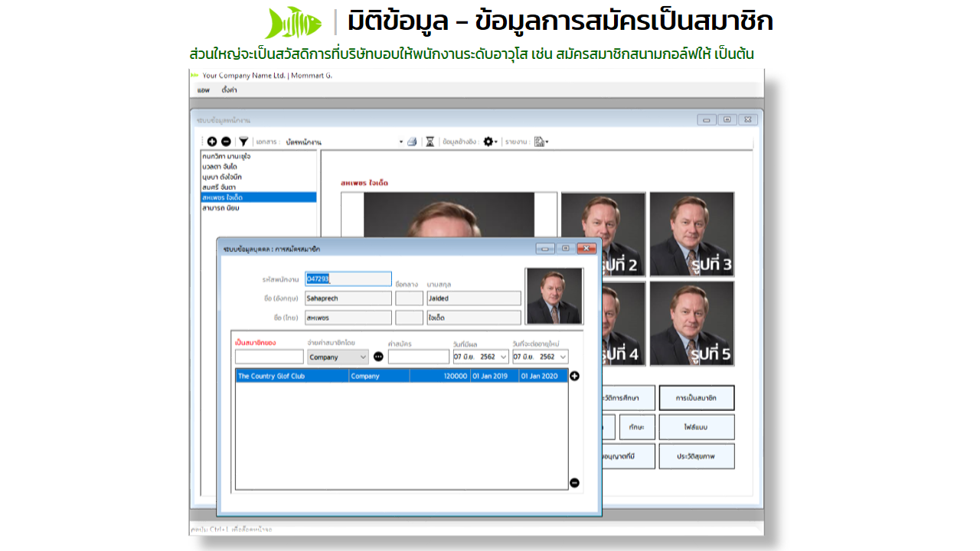Remove membership row with minus icon

click(575, 483)
